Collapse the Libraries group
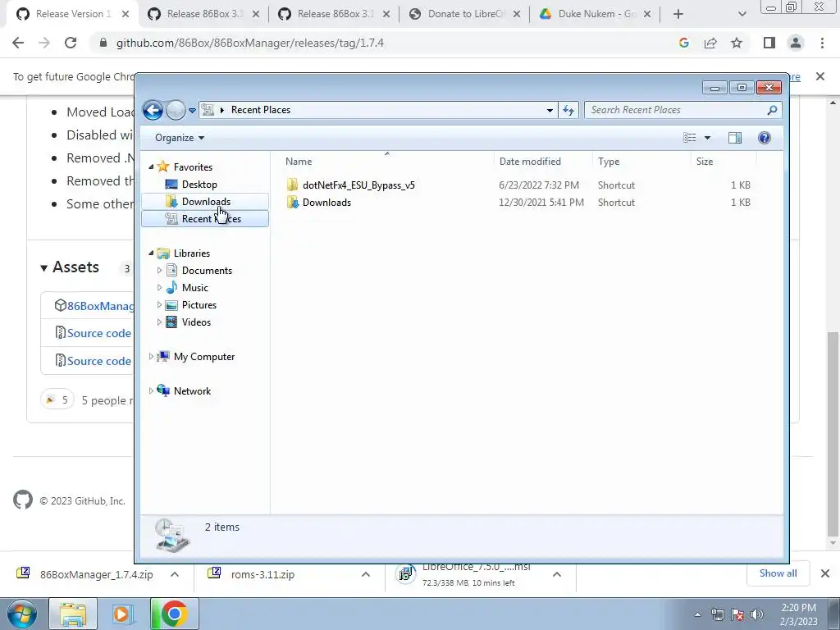840x630 pixels. point(151,253)
